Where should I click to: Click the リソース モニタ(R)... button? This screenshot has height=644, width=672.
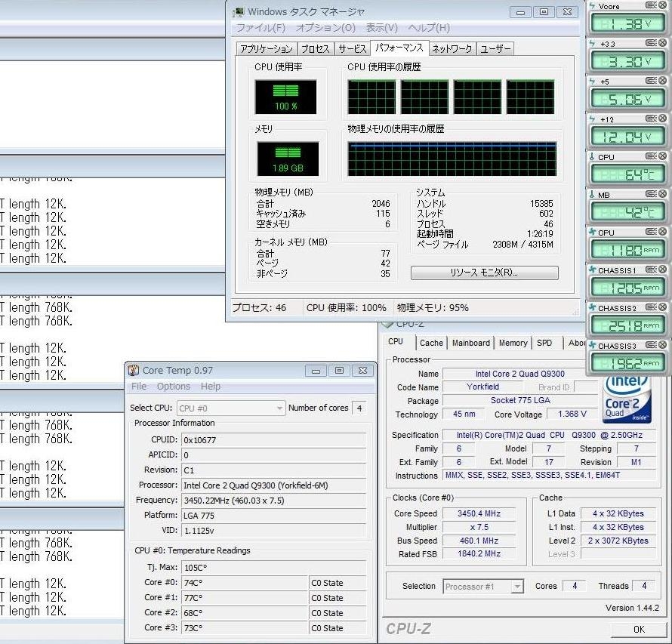(x=484, y=273)
